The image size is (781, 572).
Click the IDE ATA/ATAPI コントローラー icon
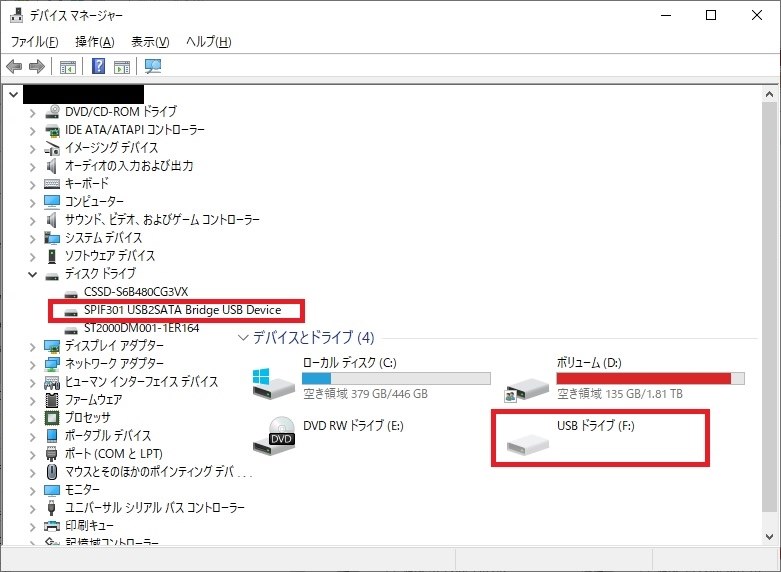[52, 130]
